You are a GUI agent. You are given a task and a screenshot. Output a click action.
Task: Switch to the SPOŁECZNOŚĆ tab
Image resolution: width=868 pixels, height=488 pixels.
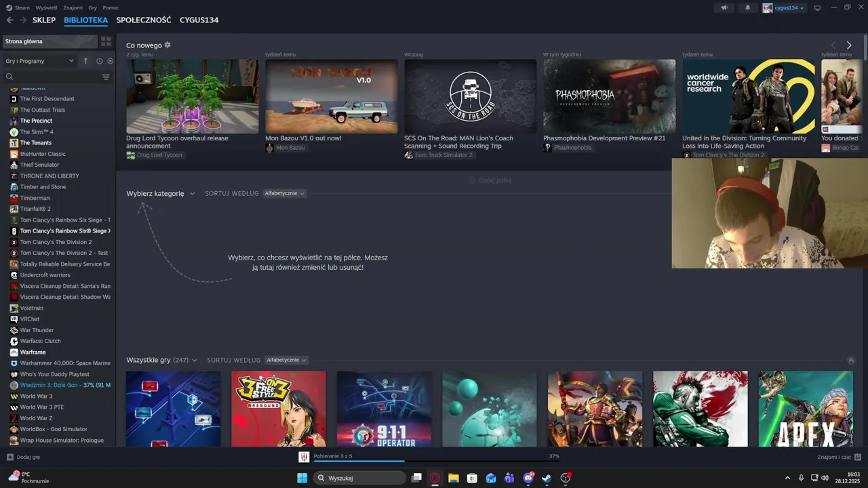coord(144,20)
